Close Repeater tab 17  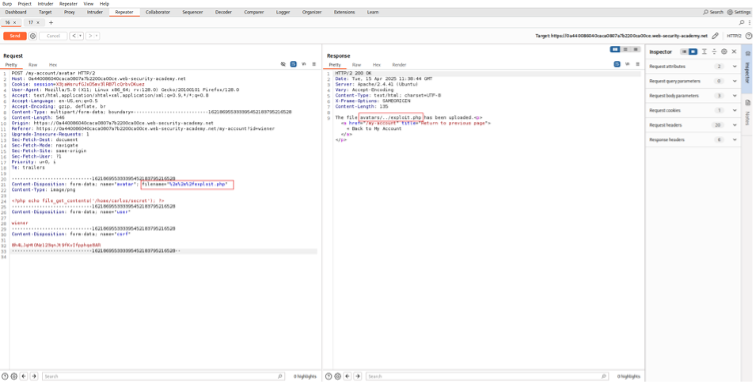38,23
